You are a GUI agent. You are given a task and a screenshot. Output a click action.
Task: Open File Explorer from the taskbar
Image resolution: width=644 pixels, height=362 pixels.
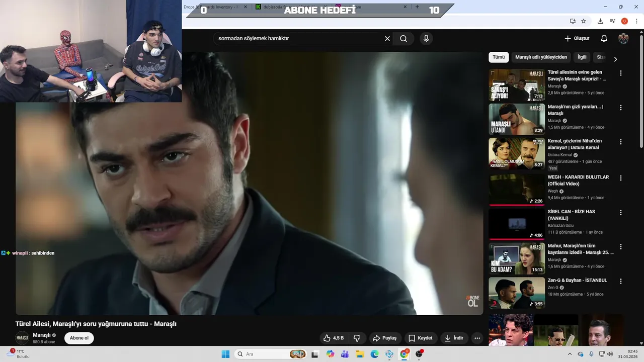pyautogui.click(x=359, y=354)
